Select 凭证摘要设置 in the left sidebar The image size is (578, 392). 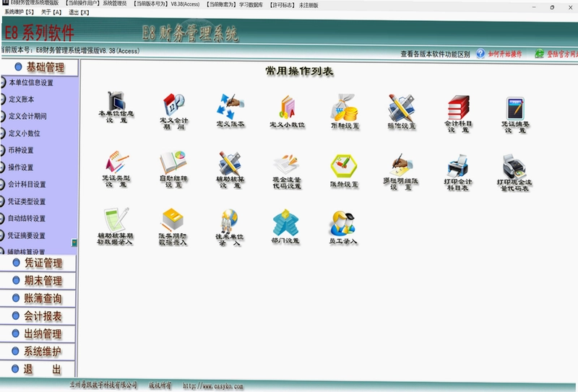27,235
